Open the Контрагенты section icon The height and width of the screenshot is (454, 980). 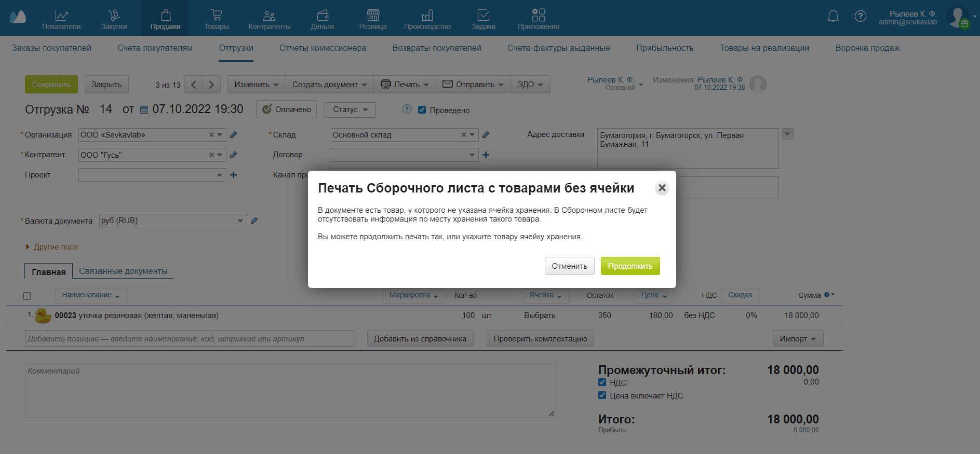click(x=269, y=16)
